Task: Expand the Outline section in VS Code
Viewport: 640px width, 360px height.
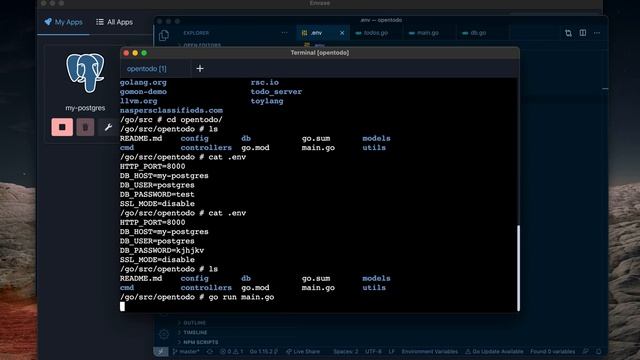Action: 192,323
